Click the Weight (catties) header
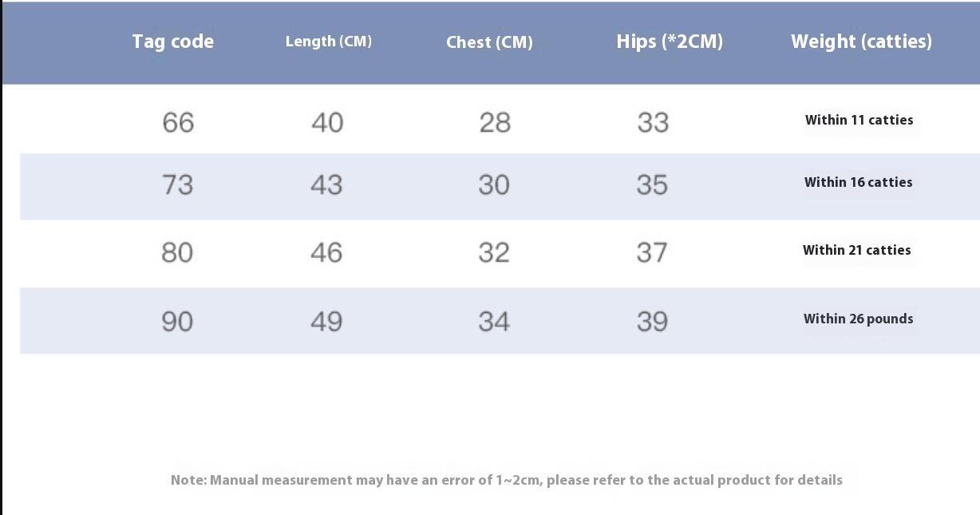Viewport: 980px width, 515px height. point(861,42)
